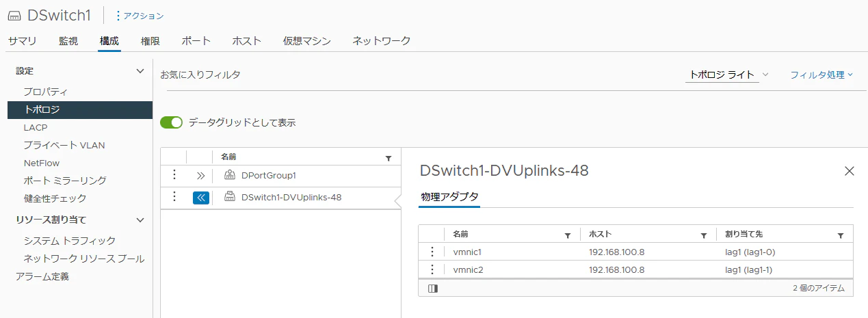The image size is (868, 318).
Task: Open the actions menu for vmnic2
Action: tap(432, 269)
